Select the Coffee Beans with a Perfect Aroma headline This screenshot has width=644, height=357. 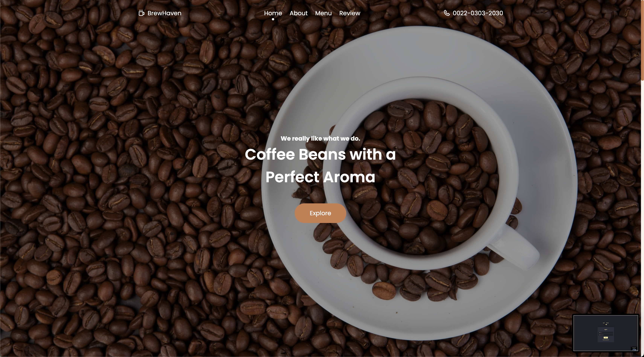[320, 166]
